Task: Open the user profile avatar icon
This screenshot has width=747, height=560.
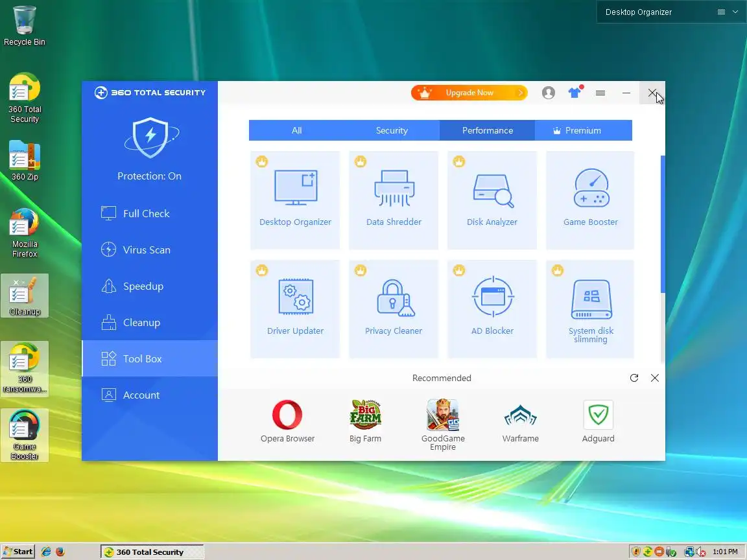Action: click(x=549, y=93)
